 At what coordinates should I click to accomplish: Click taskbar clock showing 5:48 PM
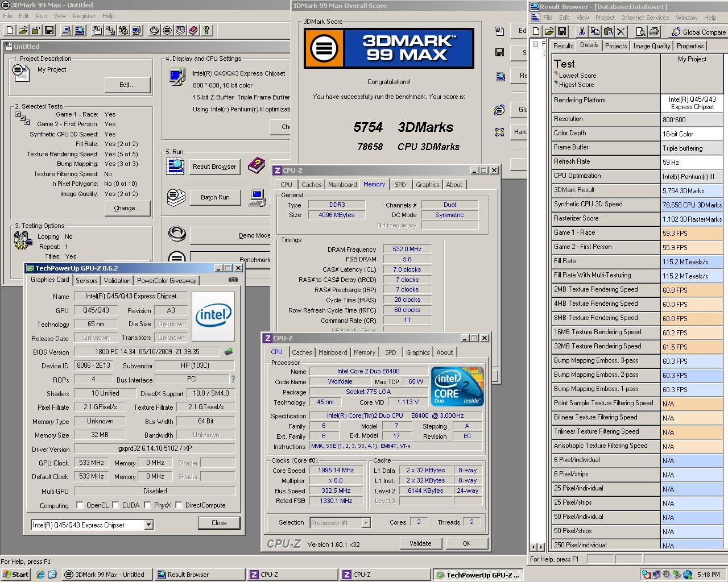(708, 575)
